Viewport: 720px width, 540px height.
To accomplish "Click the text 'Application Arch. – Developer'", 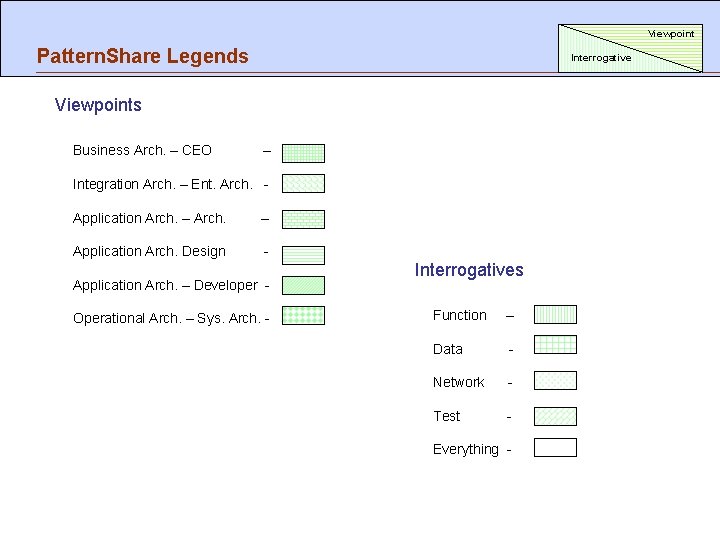I will (x=165, y=285).
